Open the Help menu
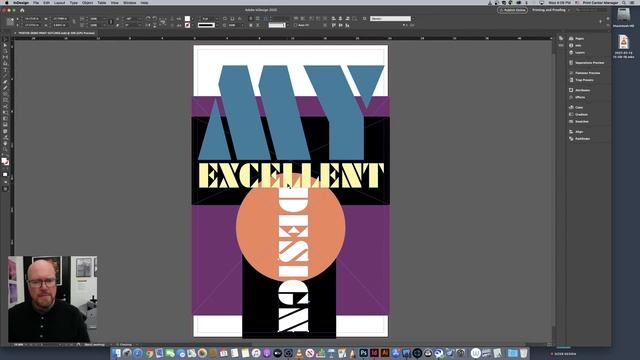The width and height of the screenshot is (640, 360). pos(144,2)
